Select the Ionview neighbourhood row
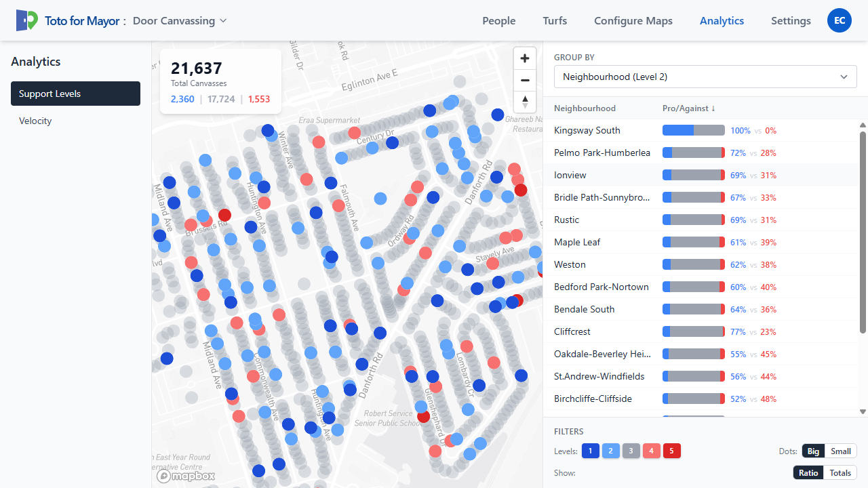 701,175
